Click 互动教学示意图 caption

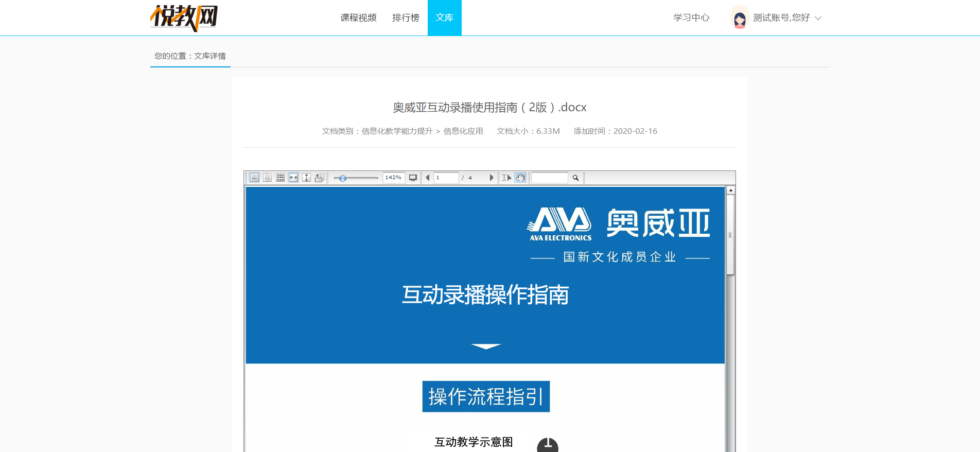[x=474, y=442]
